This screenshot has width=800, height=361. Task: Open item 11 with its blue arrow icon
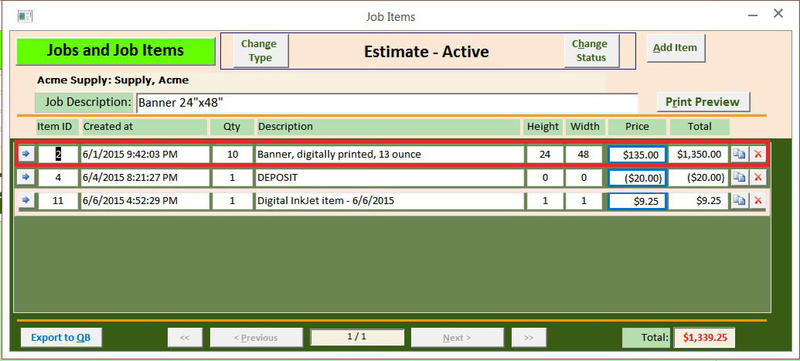tap(27, 200)
